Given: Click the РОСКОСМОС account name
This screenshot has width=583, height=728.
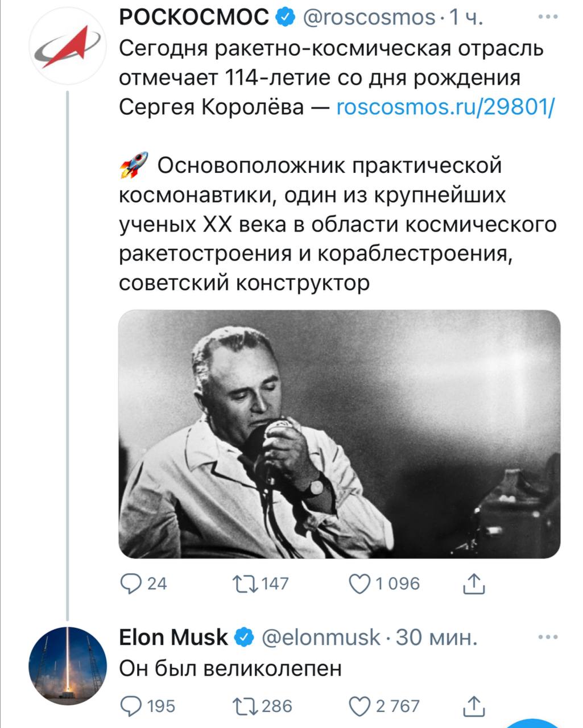Looking at the screenshot, I should (195, 18).
